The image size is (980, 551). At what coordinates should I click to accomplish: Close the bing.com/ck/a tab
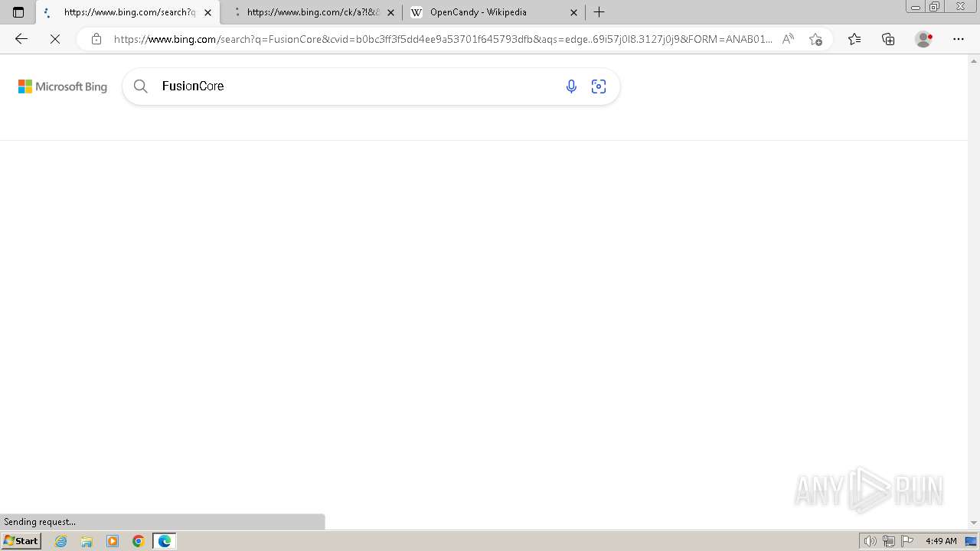390,12
